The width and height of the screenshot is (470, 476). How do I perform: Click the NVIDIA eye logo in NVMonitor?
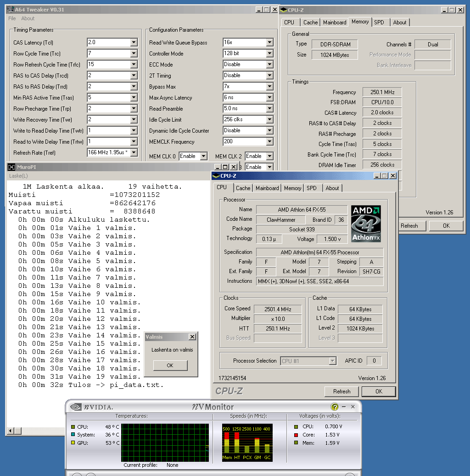76,407
